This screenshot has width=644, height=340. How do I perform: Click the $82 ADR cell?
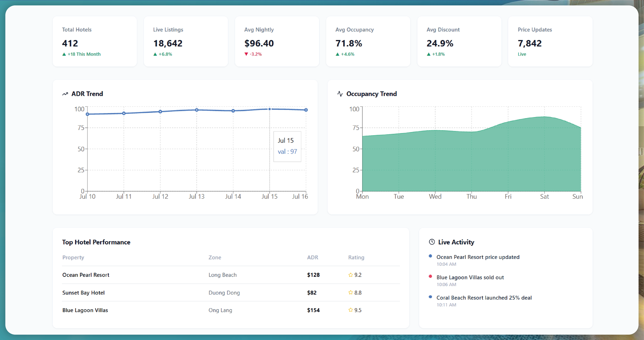312,293
